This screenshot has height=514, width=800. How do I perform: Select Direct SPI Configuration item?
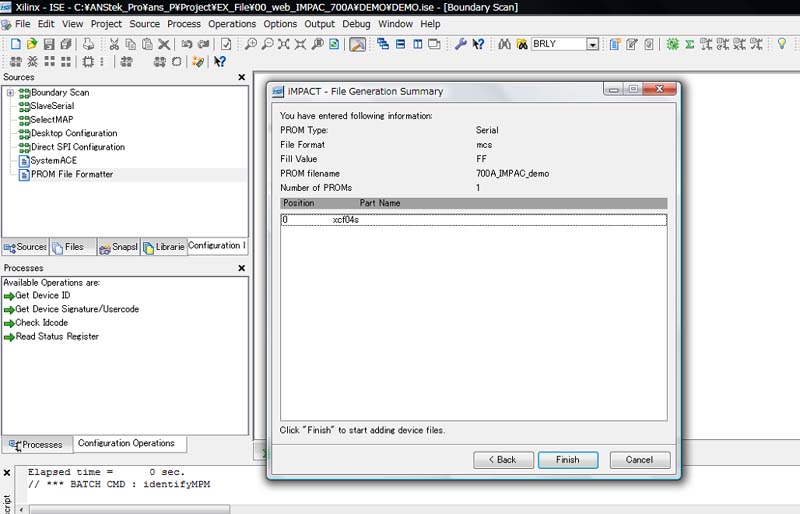(x=78, y=147)
